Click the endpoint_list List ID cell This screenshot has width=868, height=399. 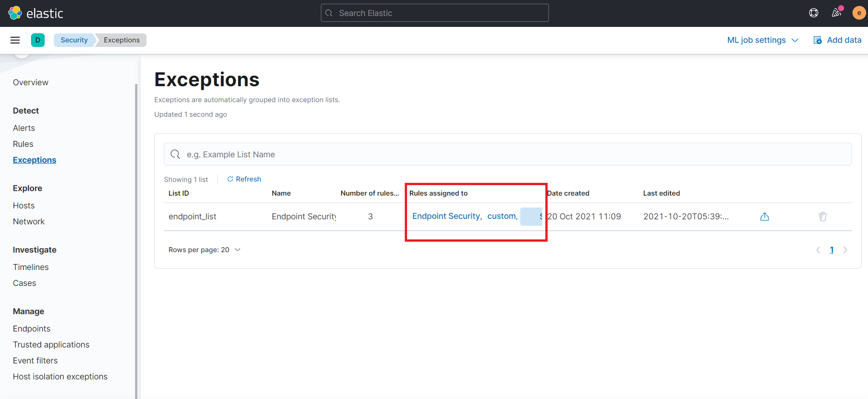pos(192,217)
